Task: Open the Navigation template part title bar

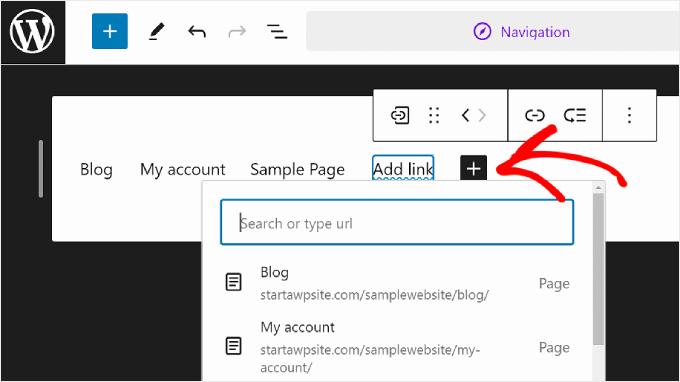Action: click(x=493, y=32)
